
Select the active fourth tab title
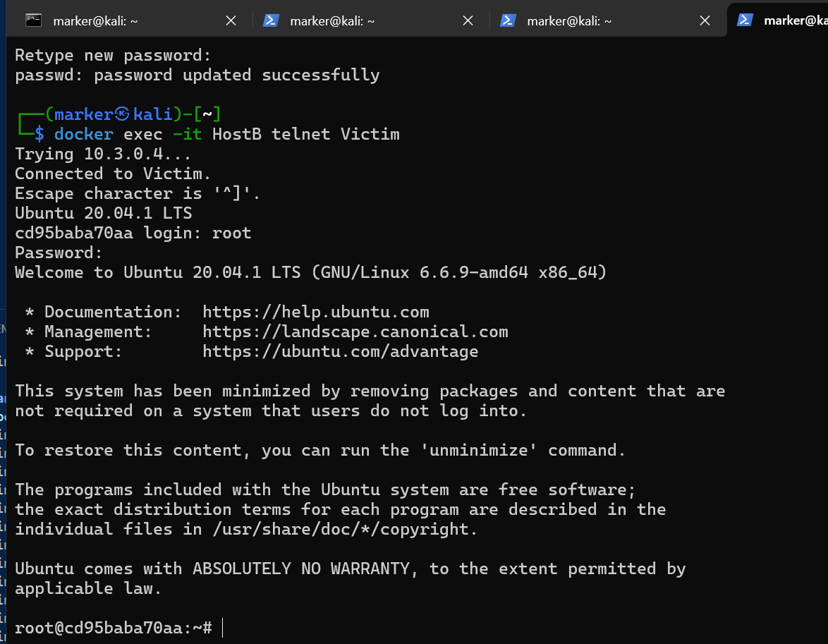click(x=795, y=21)
